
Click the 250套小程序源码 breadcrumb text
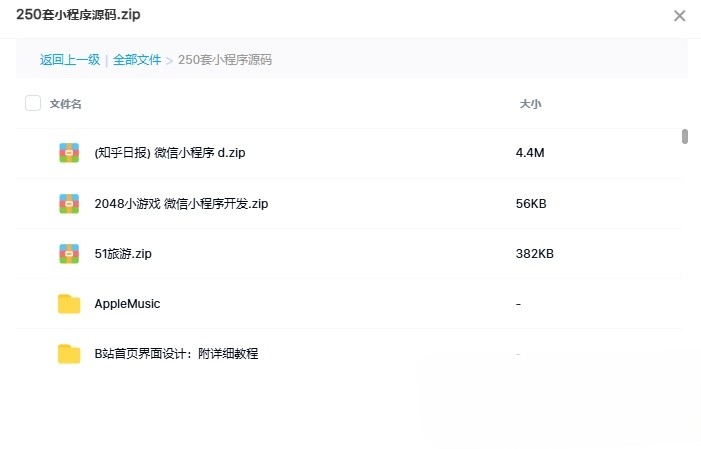(225, 59)
